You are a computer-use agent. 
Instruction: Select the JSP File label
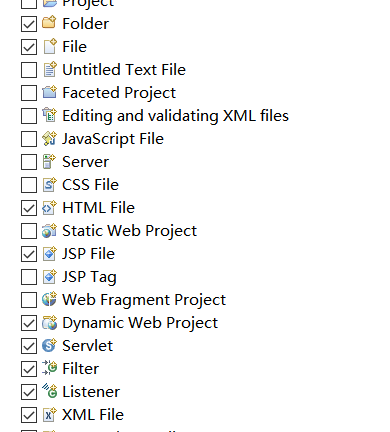[x=88, y=254]
